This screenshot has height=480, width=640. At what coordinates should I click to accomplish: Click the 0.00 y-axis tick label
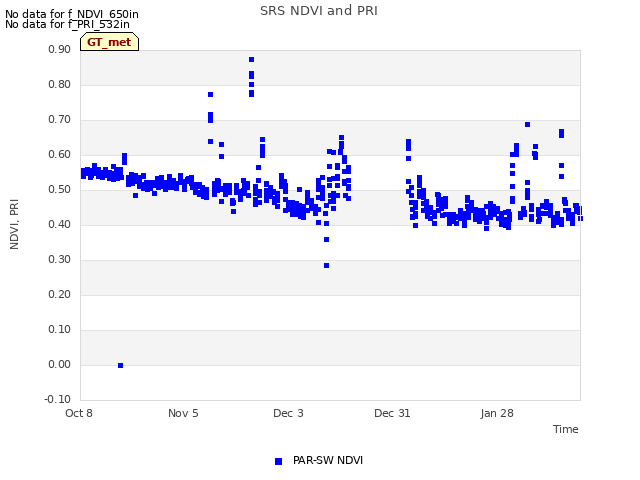click(x=60, y=364)
